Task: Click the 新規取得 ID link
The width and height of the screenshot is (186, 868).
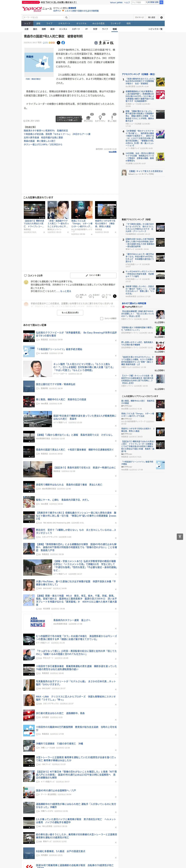Action: click(x=72, y=8)
